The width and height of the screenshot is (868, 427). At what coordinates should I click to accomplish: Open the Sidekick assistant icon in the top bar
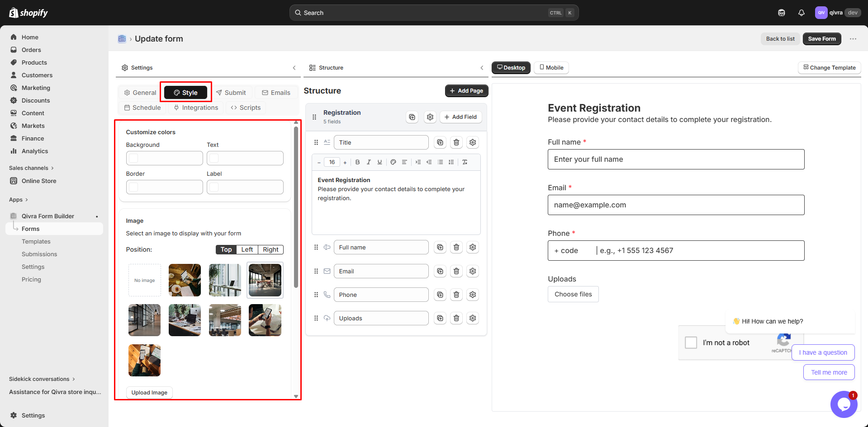[782, 13]
